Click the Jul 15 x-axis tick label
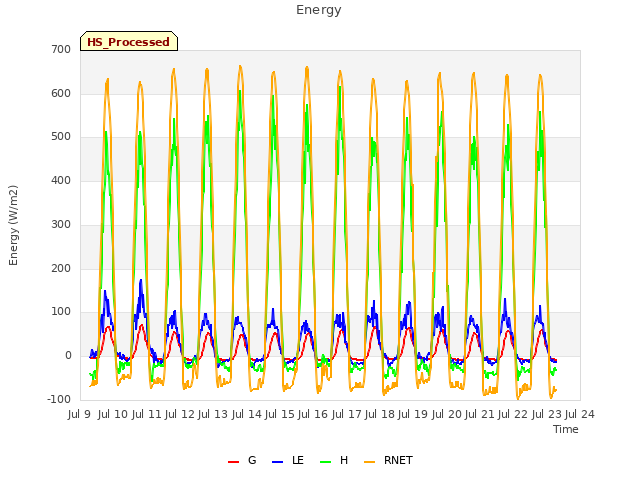The width and height of the screenshot is (640, 480). point(280,415)
